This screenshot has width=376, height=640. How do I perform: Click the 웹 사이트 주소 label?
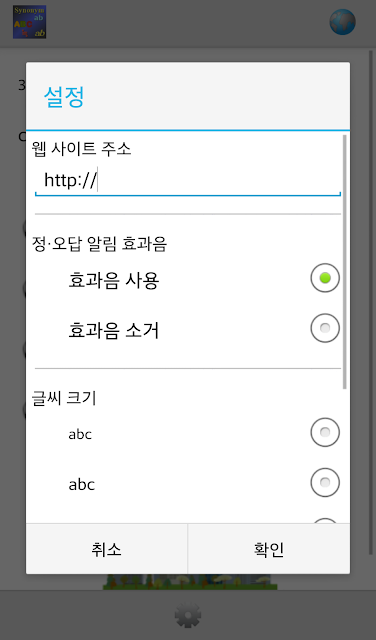[81, 149]
